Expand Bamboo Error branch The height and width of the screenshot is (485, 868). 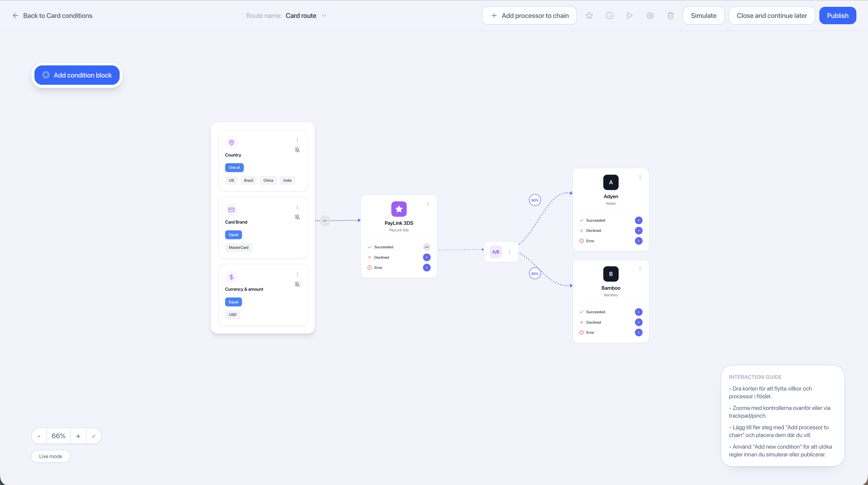click(x=639, y=333)
